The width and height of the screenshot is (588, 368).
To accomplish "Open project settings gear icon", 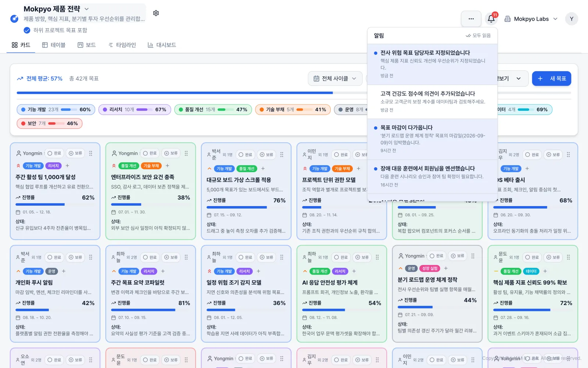I will (156, 13).
